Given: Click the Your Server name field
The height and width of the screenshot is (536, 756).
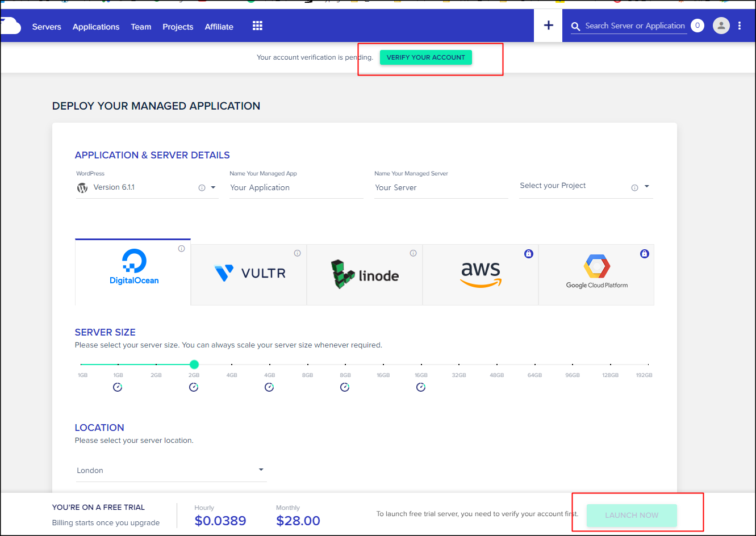Looking at the screenshot, I should click(441, 188).
